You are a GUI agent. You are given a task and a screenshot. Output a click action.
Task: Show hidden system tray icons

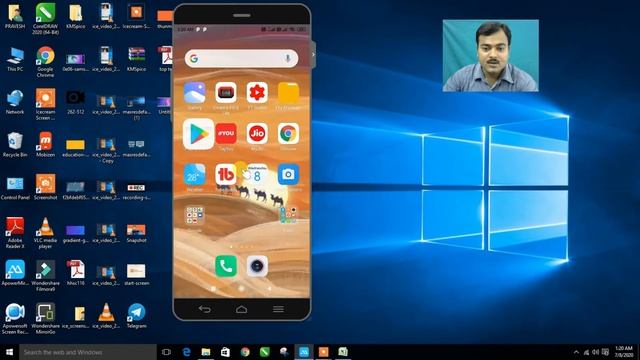coord(576,352)
